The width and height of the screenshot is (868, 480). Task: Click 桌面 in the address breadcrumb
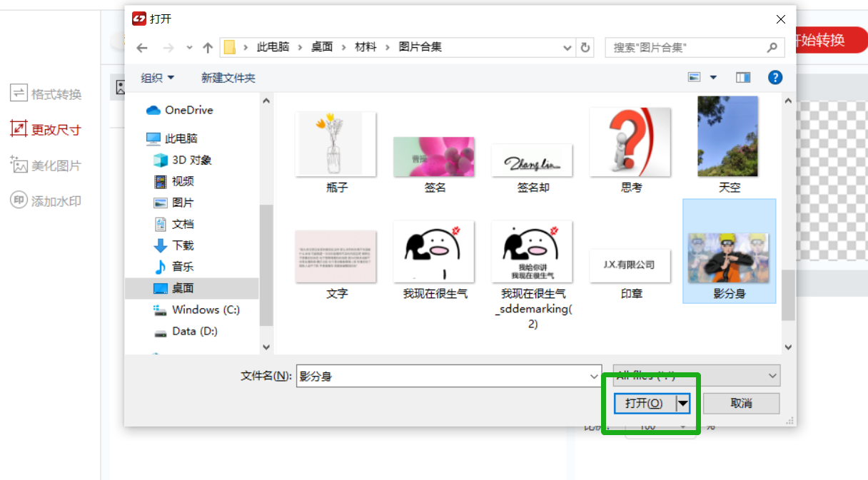tap(322, 47)
